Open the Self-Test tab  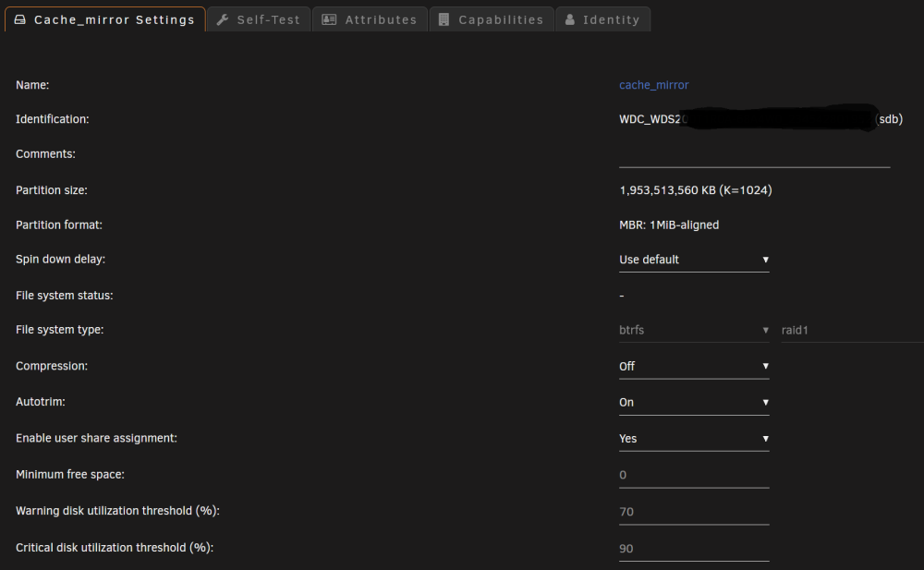259,19
